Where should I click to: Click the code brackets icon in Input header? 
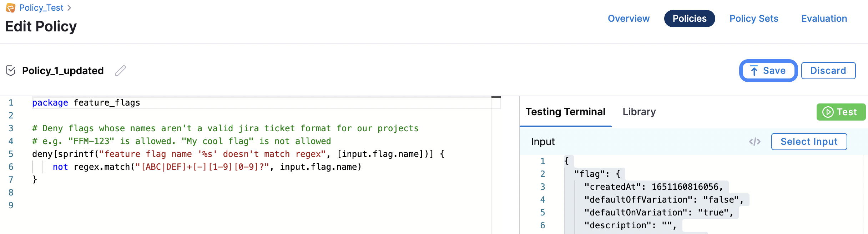point(755,142)
